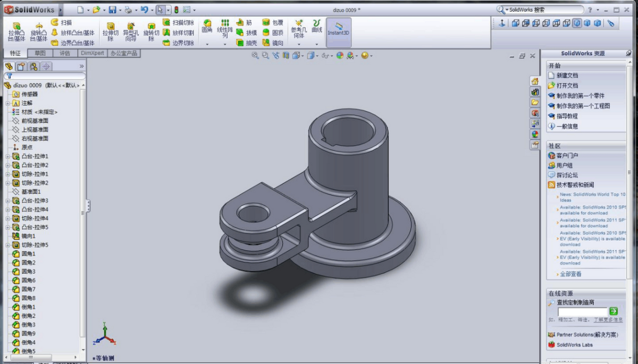
Task: Select the 拔模 draft tool
Action: [x=247, y=33]
